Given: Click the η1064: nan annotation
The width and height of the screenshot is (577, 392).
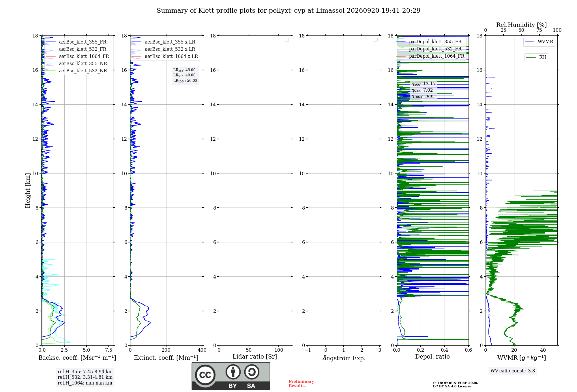Looking at the screenshot, I should click(422, 96).
